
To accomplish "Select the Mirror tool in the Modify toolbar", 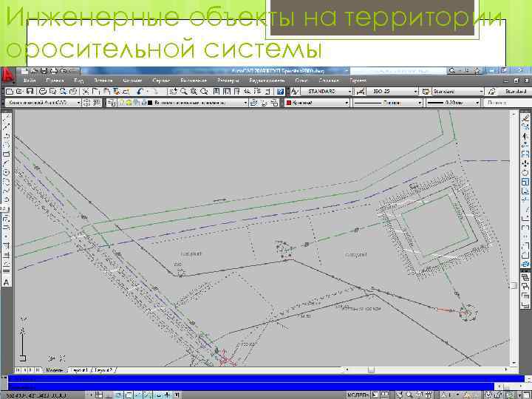I will 525,136.
